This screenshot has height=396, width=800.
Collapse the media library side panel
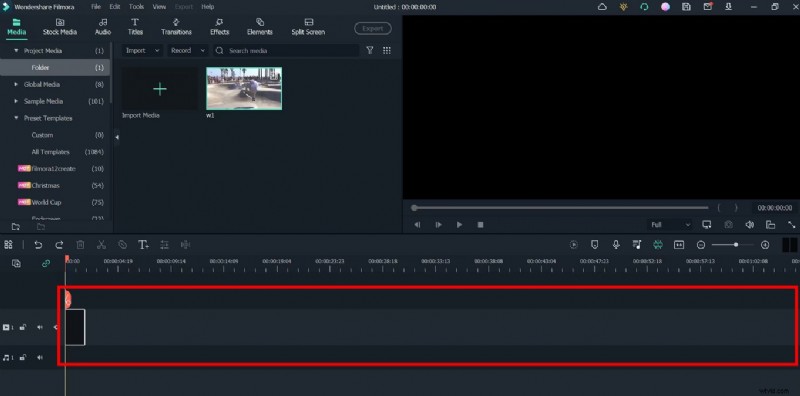tap(117, 137)
